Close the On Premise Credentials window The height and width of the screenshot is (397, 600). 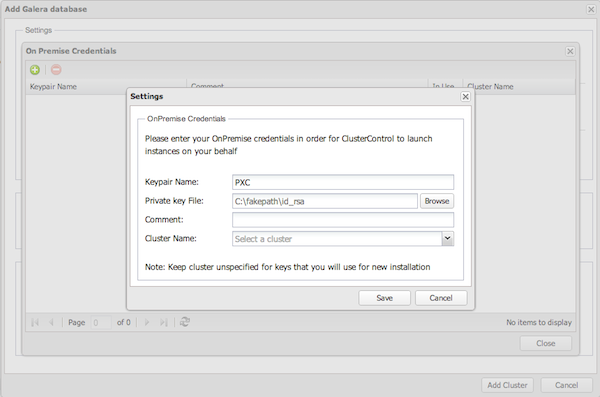570,51
